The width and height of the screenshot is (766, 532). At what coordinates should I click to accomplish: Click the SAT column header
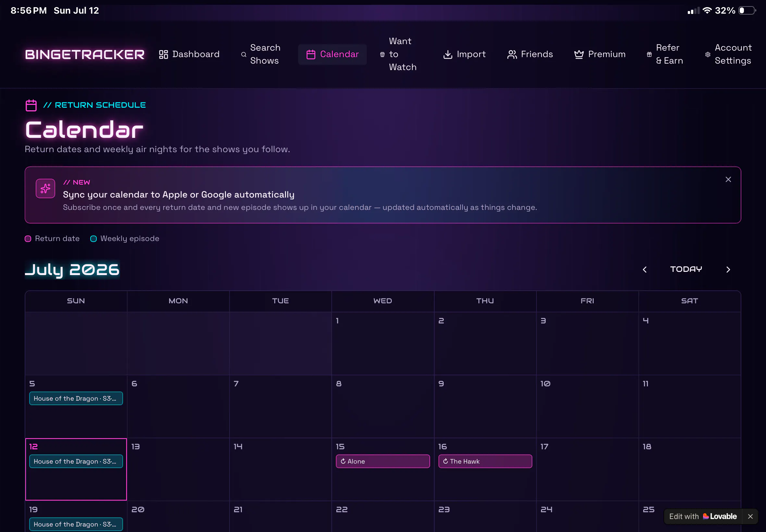pyautogui.click(x=690, y=301)
